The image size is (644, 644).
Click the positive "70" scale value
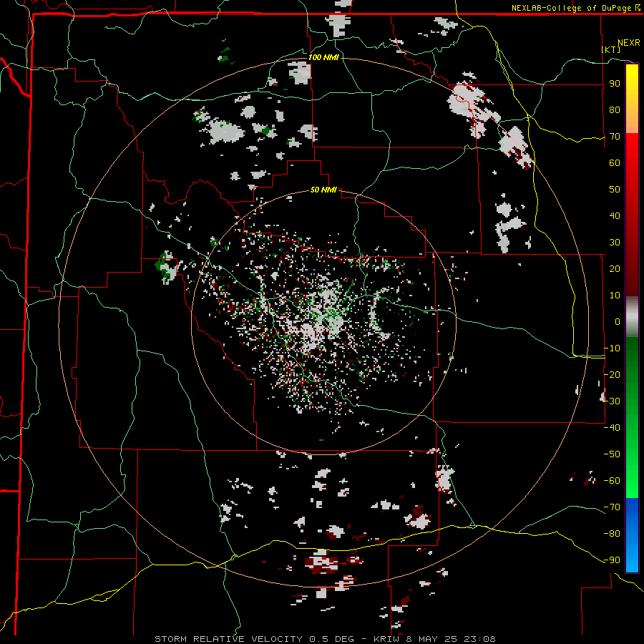[615, 137]
